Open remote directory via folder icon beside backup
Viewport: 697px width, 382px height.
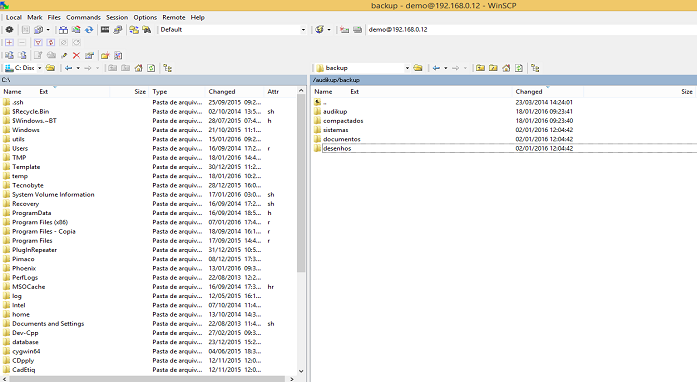tap(418, 68)
